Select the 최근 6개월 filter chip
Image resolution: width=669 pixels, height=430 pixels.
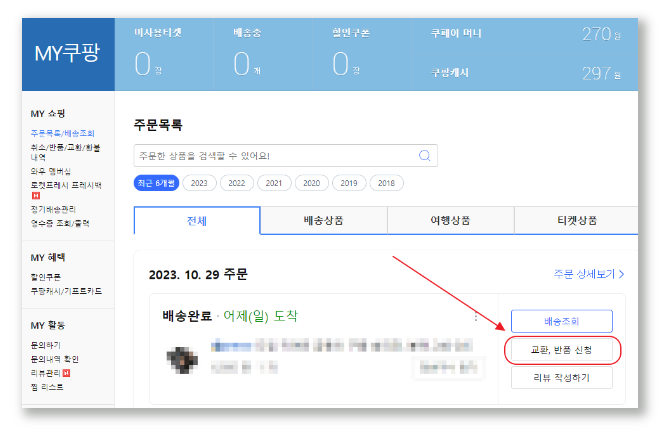pos(156,183)
